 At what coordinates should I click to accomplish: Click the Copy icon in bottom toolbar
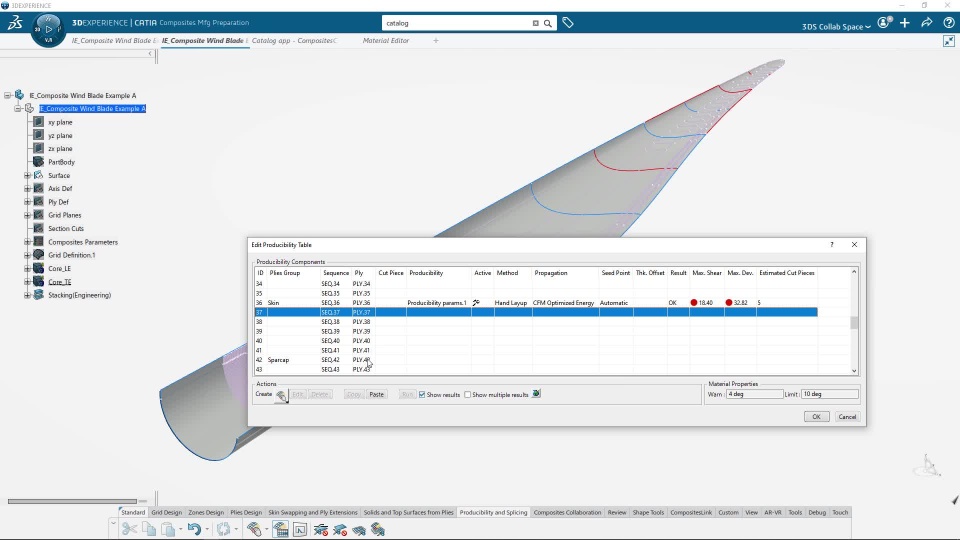(x=149, y=529)
